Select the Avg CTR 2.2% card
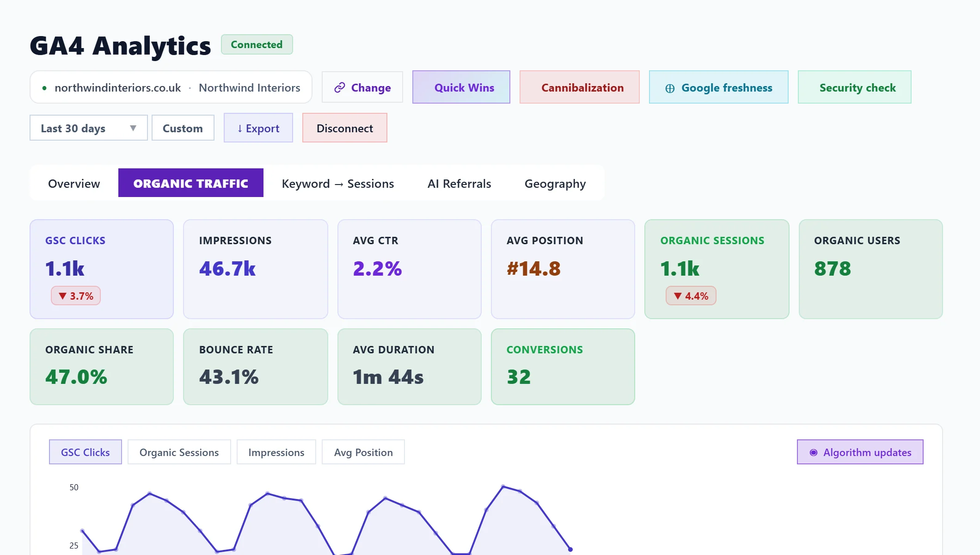This screenshot has height=555, width=980. click(x=410, y=269)
